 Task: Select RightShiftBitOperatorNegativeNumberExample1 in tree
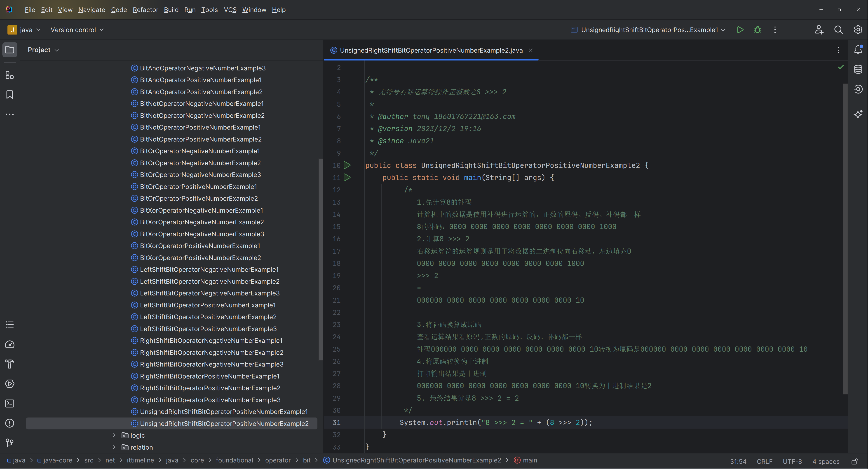(211, 341)
